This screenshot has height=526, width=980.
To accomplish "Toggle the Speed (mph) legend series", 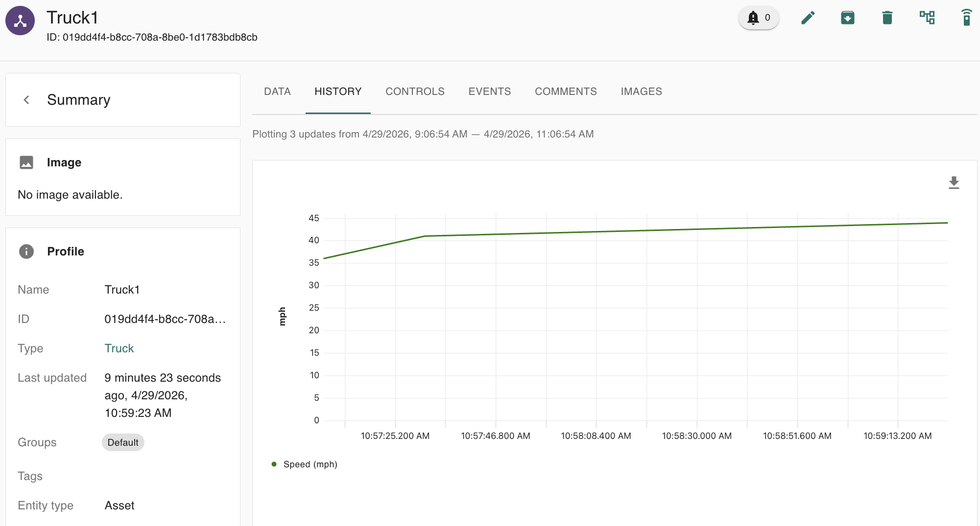I will point(305,464).
